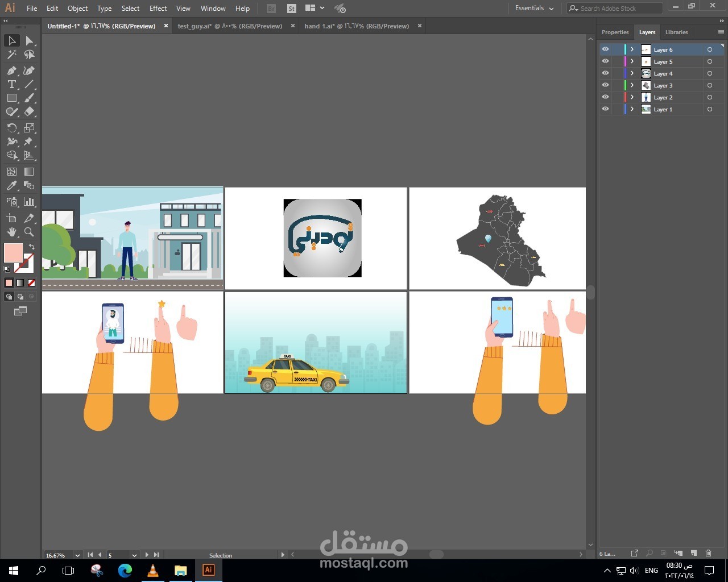
Task: Expand Layer 2 disclosure arrow
Action: click(x=632, y=97)
